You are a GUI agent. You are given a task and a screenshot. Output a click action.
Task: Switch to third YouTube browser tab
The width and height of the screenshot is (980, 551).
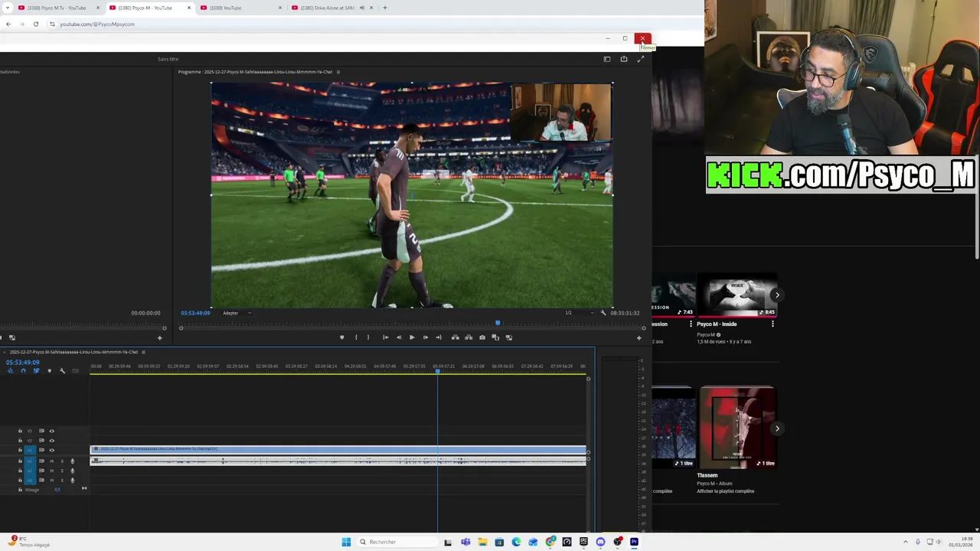coord(240,8)
